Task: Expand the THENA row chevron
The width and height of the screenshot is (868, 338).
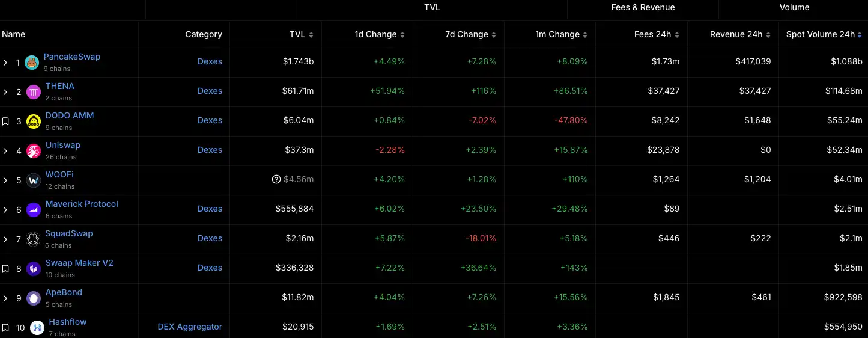Action: pyautogui.click(x=5, y=91)
